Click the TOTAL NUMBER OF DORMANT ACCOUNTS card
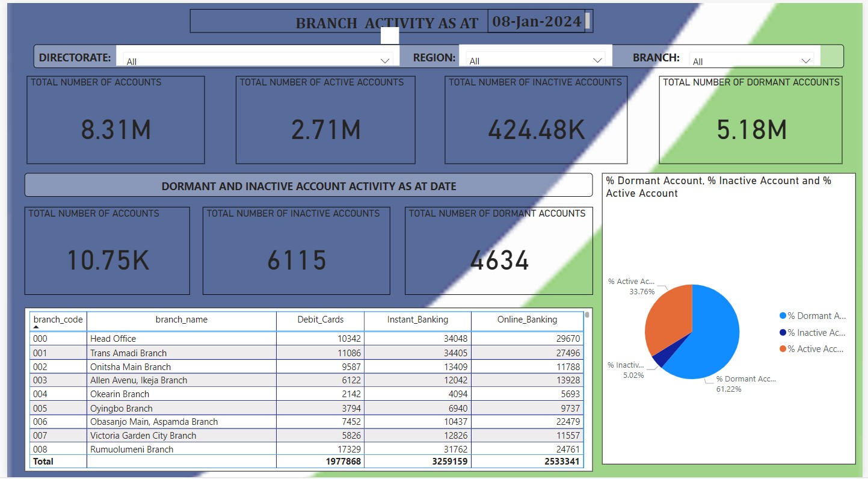Viewport: 868px width, 479px height. [750, 120]
